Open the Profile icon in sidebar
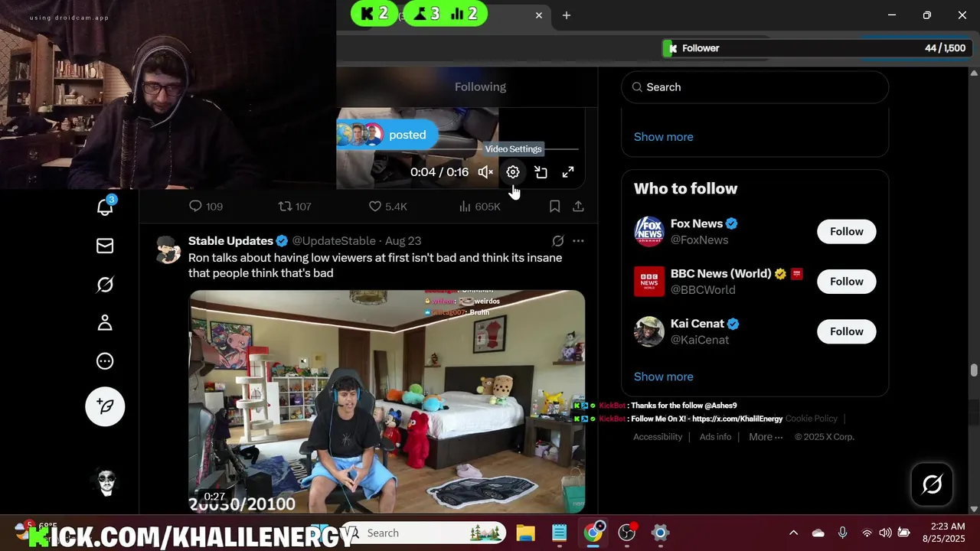 coord(105,323)
